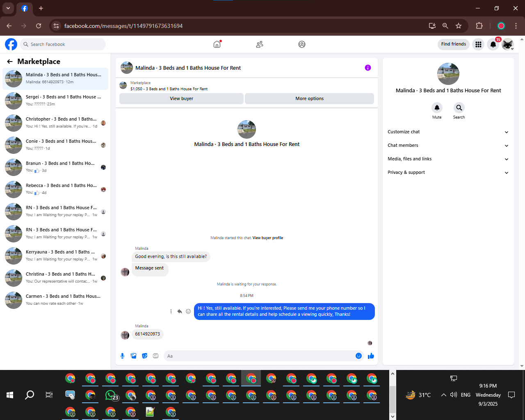Click the message "6614920973" from Malinda
525x420 pixels.
point(148,334)
